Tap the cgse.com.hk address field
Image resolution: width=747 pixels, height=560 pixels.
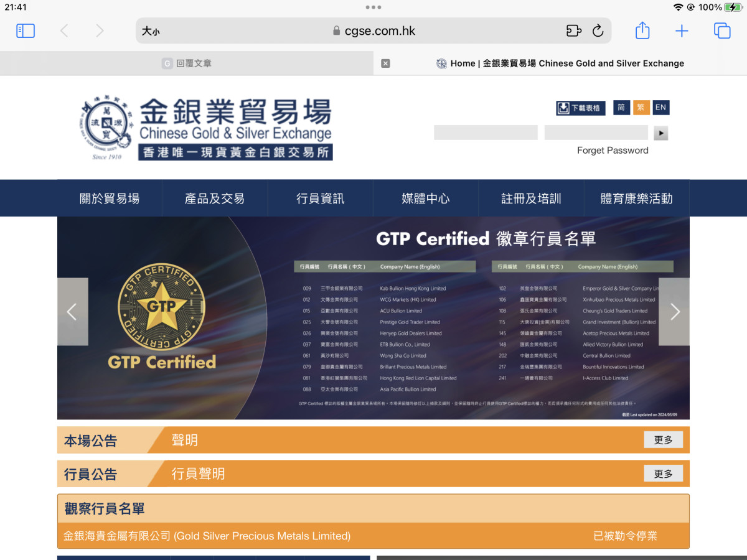(x=374, y=30)
